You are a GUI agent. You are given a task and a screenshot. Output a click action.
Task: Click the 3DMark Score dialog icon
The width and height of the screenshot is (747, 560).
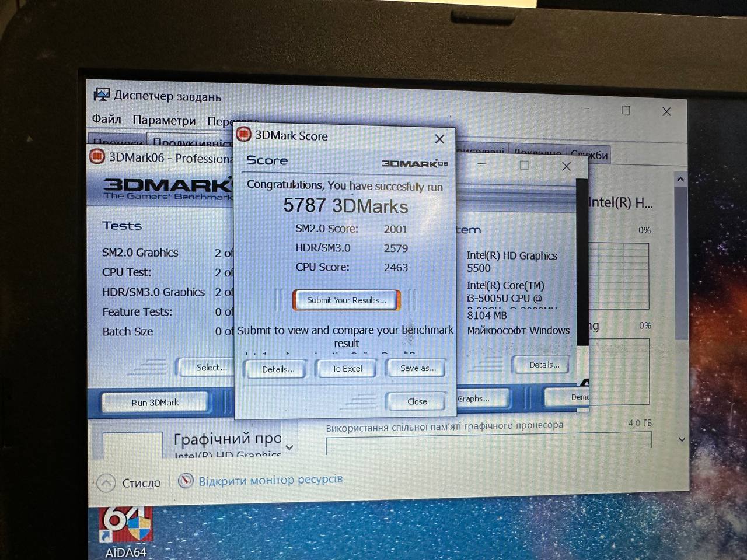point(243,135)
